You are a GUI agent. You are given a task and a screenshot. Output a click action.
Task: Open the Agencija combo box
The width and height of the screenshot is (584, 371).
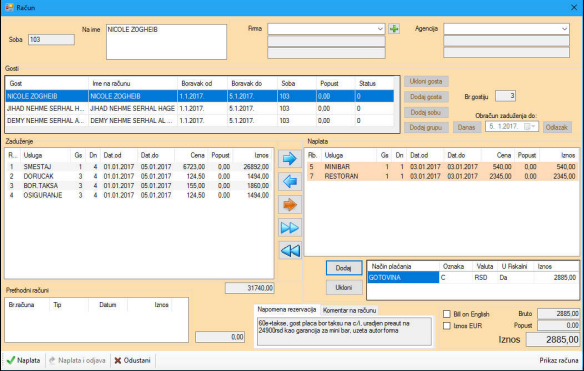[x=564, y=29]
